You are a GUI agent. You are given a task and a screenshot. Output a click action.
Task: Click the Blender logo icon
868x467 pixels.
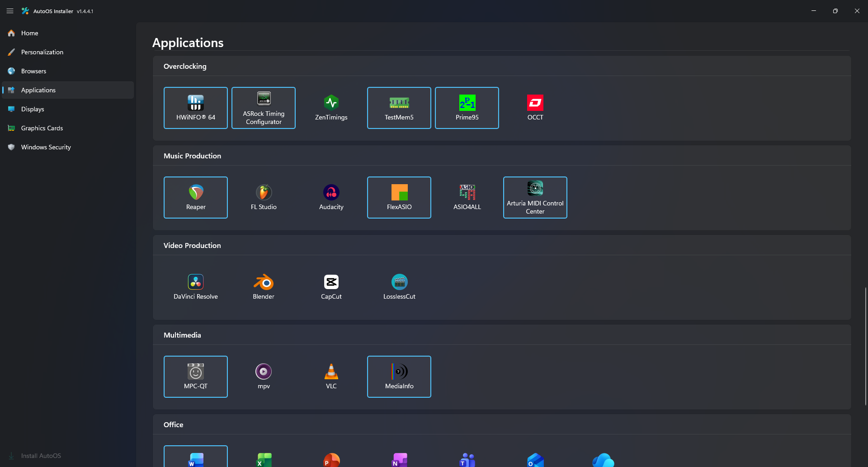(x=264, y=282)
